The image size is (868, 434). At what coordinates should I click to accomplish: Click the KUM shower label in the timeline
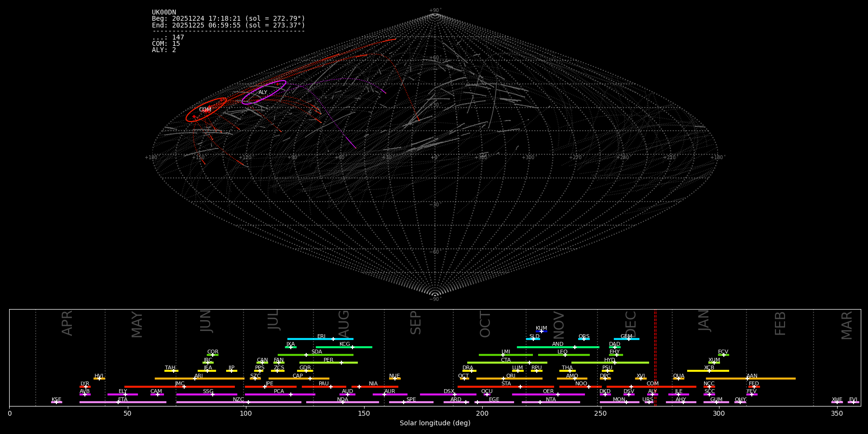[x=542, y=328]
